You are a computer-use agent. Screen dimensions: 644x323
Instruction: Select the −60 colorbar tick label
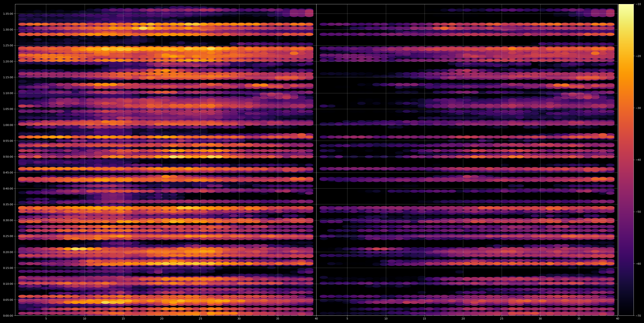click(x=638, y=264)
